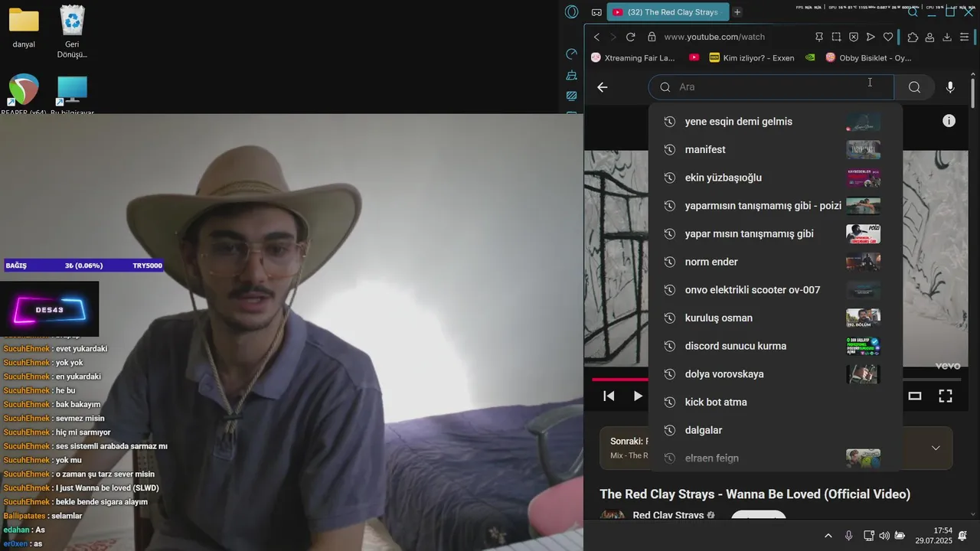Viewport: 980px width, 551px height.
Task: Open the ad blocker shield icon
Action: [x=854, y=37]
